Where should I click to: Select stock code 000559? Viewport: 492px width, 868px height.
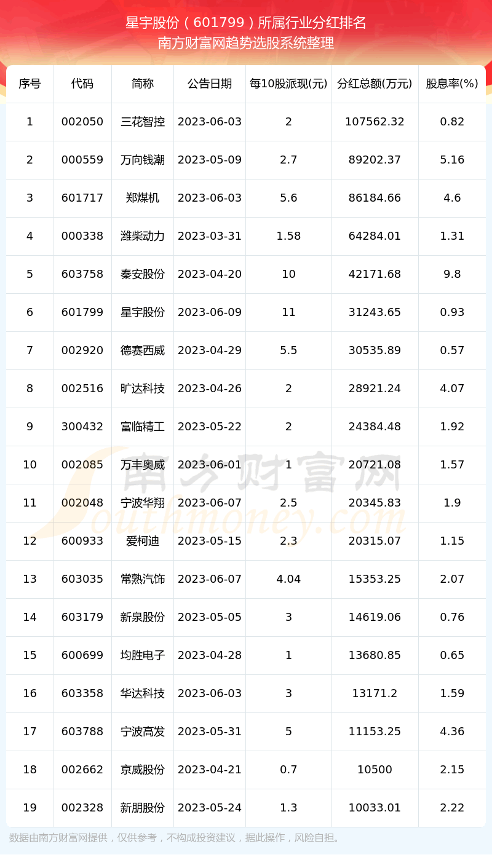(82, 160)
